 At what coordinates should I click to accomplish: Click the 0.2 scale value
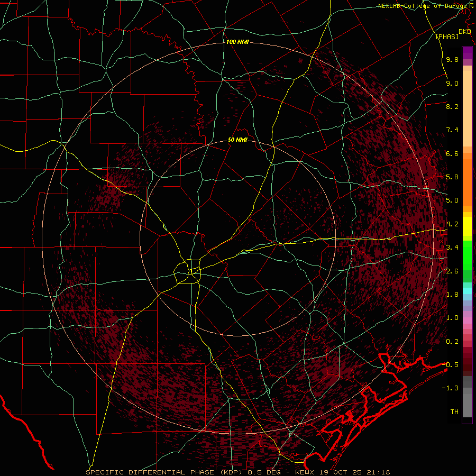[452, 342]
